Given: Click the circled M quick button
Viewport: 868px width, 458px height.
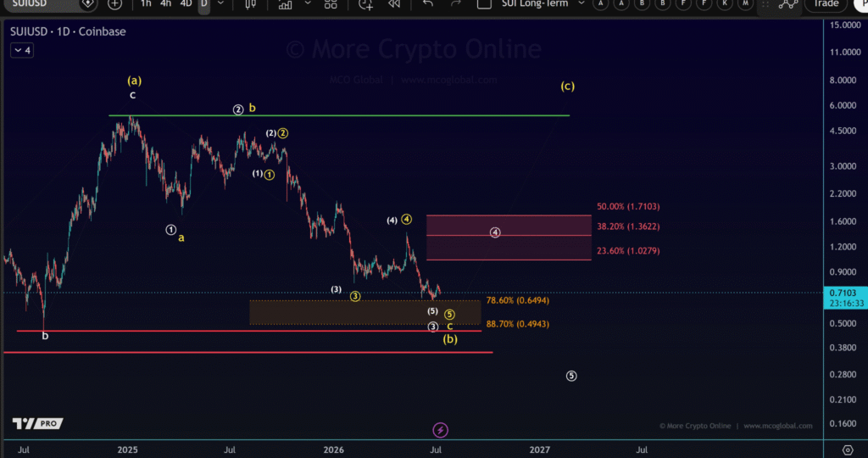Looking at the screenshot, I should coord(746,4).
